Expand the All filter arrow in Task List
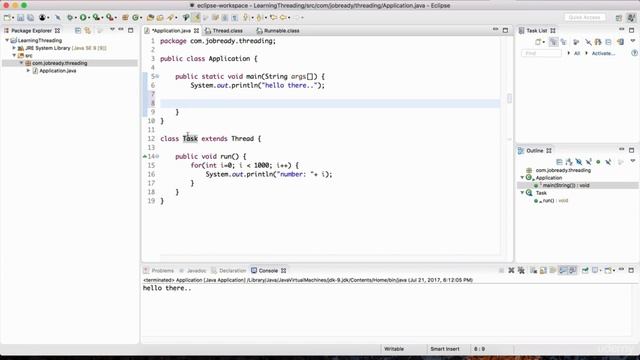 569,53
